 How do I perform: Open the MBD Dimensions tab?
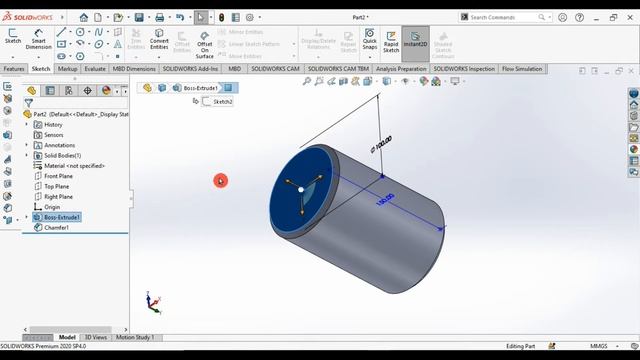point(134,69)
